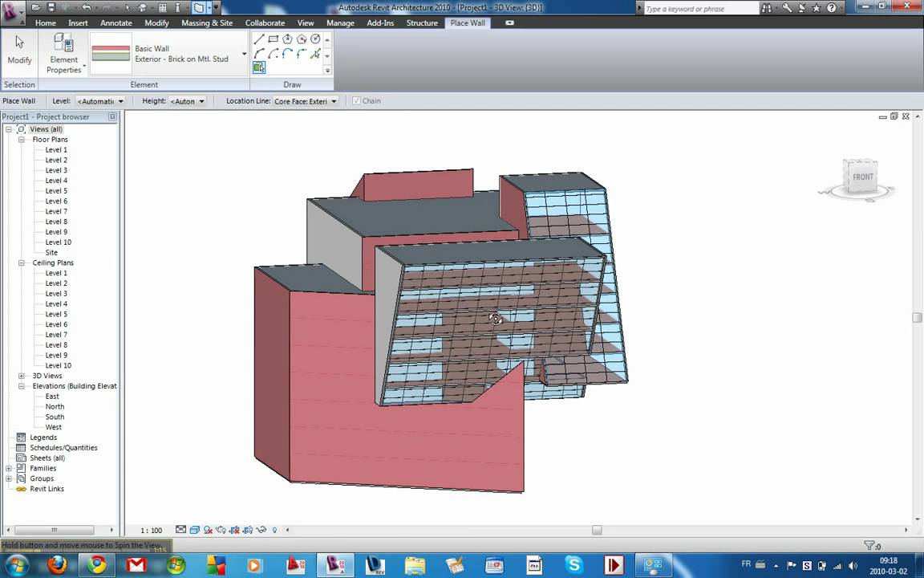The height and width of the screenshot is (578, 924).
Task: Expand the Groups tree node
Action: tap(8, 478)
